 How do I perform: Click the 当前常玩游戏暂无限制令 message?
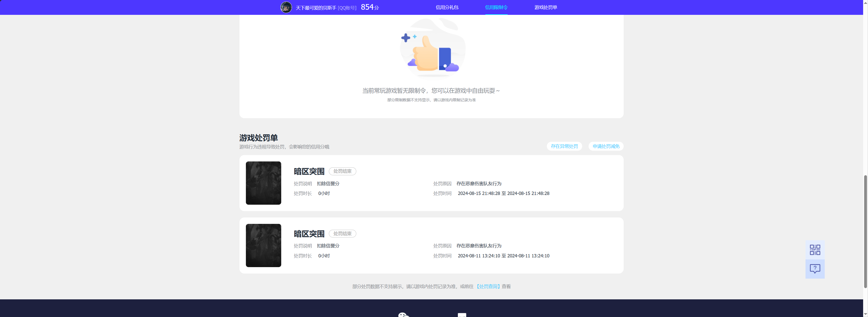pyautogui.click(x=431, y=91)
